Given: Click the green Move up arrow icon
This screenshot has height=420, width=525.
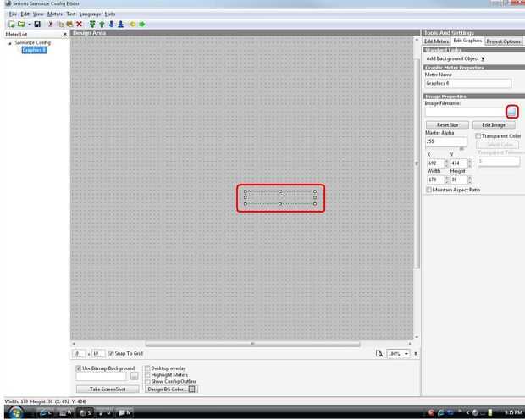Looking at the screenshot, I should click(x=102, y=24).
